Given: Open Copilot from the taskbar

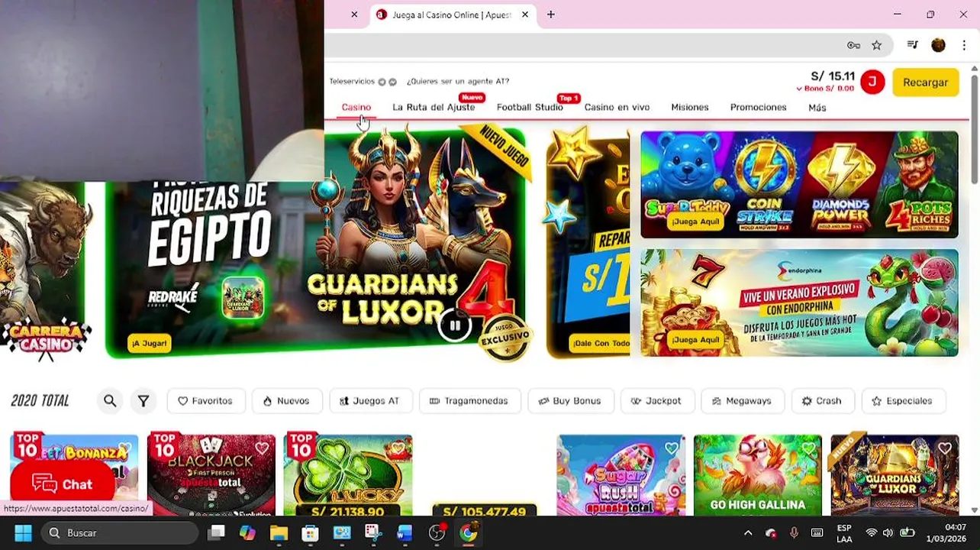Looking at the screenshot, I should click(247, 533).
